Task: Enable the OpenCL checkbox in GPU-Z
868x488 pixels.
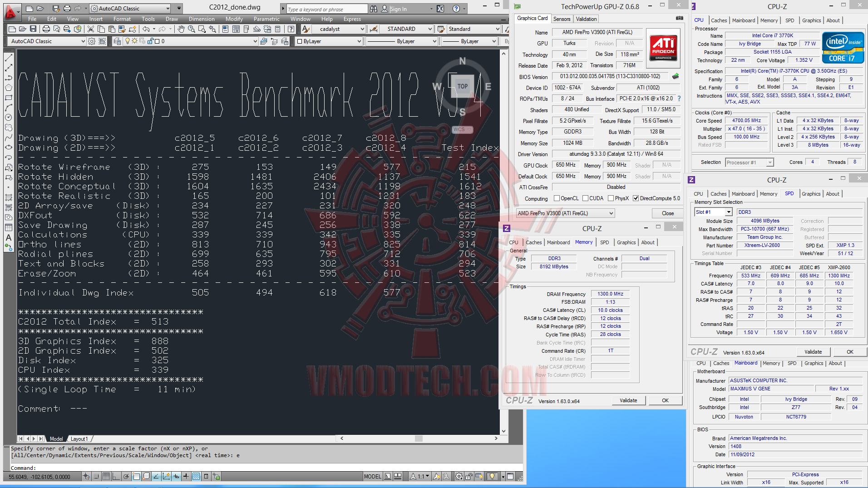Action: pos(557,198)
